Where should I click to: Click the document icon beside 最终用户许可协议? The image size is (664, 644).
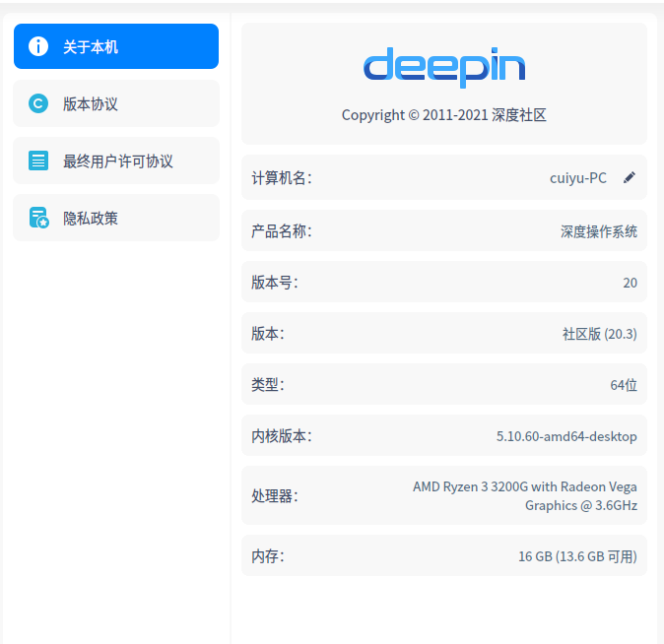38,161
